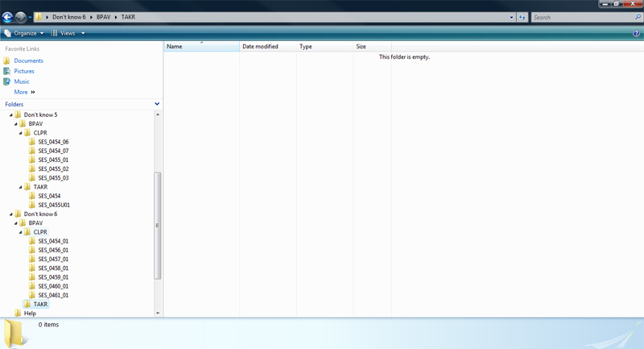Click folder tree scrollbar down arrow

point(158,314)
